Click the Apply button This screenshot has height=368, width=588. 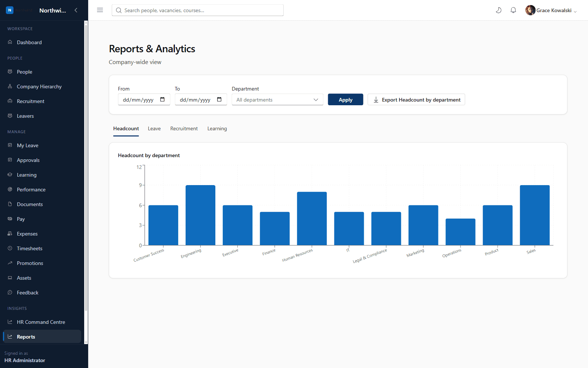click(345, 100)
